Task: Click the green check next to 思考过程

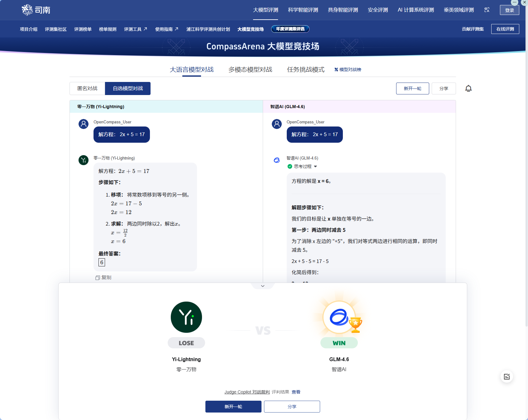Action: tap(290, 166)
